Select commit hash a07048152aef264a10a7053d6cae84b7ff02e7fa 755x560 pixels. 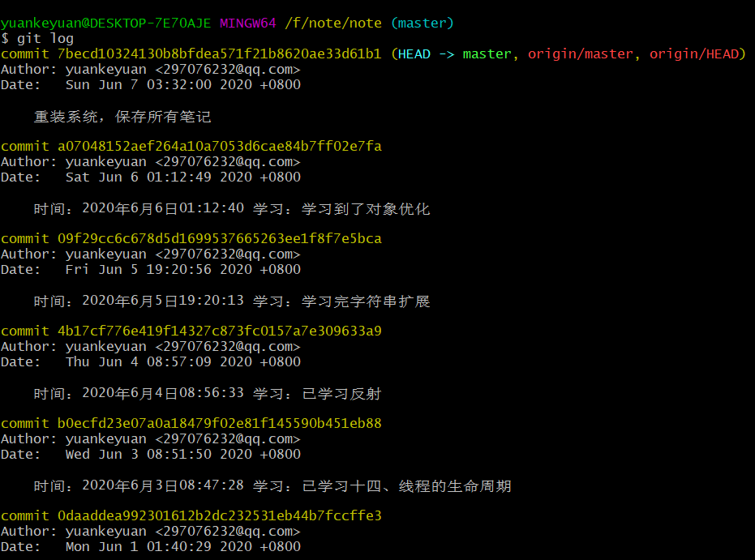point(219,146)
